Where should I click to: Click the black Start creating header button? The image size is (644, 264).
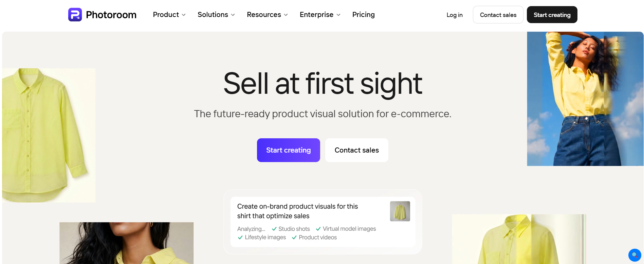(x=552, y=15)
